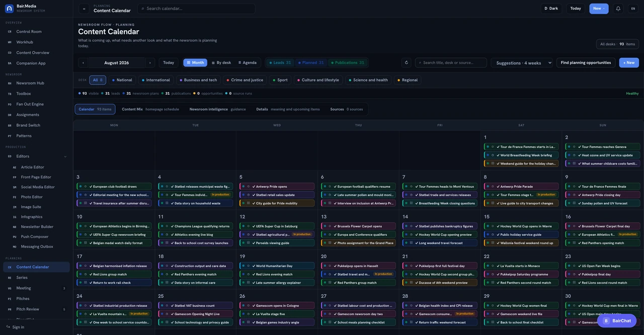Open the Suggestions 4 weeks dropdown
The image size is (644, 335).
[522, 63]
